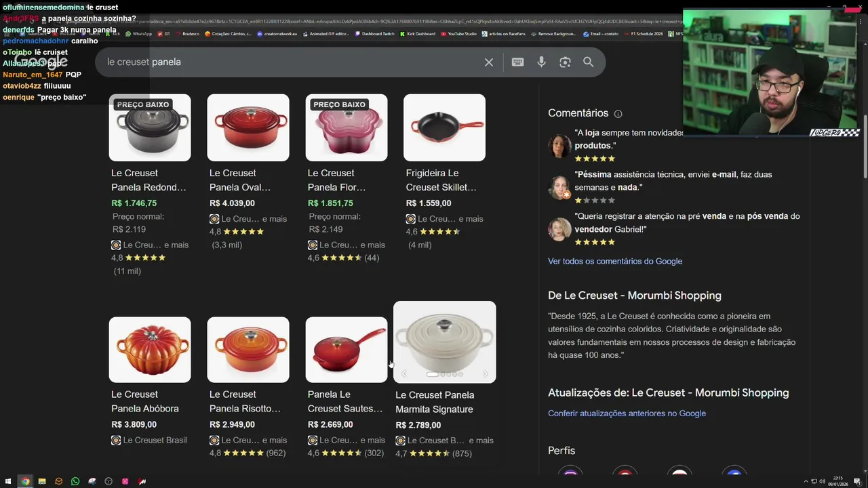868x488 pixels.
Task: Click price R$ 1.851,75
Action: click(x=330, y=203)
